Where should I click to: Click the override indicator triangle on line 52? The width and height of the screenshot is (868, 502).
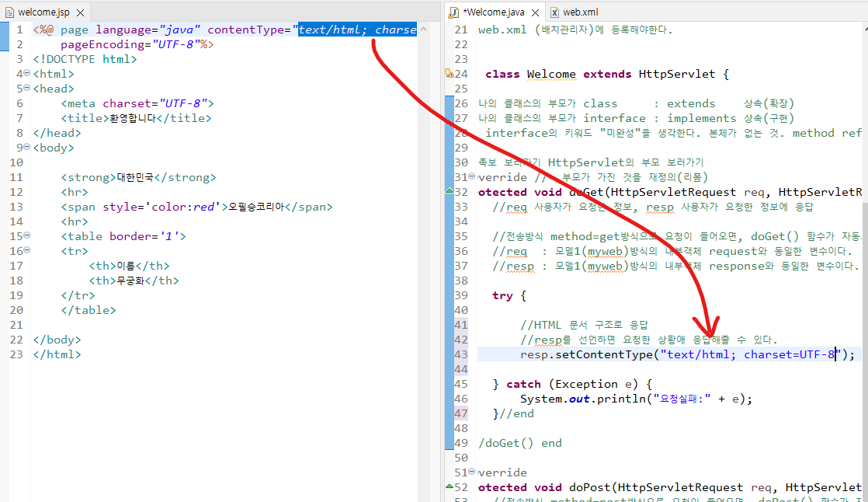coord(450,486)
